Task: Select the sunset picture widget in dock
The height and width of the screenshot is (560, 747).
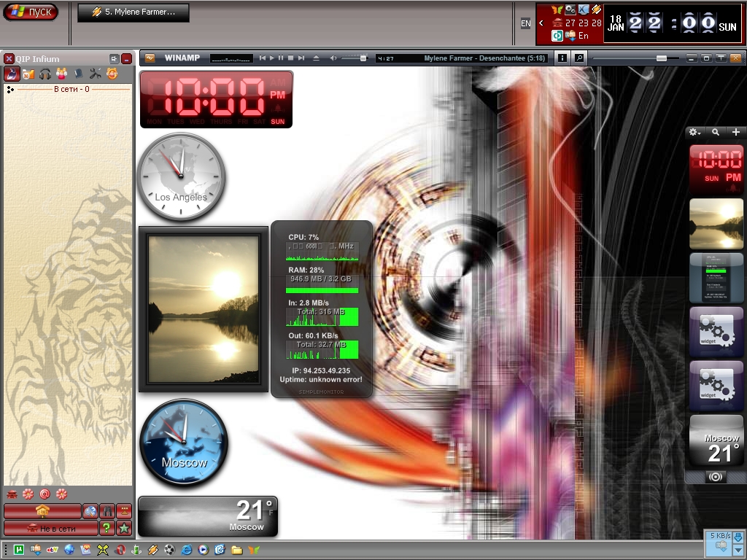Action: [716, 224]
